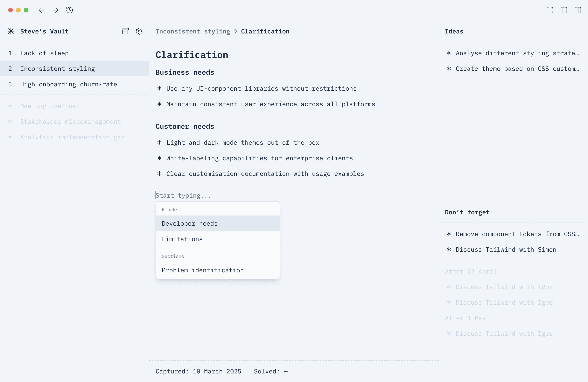Navigate forward with the right arrow icon

coord(56,10)
